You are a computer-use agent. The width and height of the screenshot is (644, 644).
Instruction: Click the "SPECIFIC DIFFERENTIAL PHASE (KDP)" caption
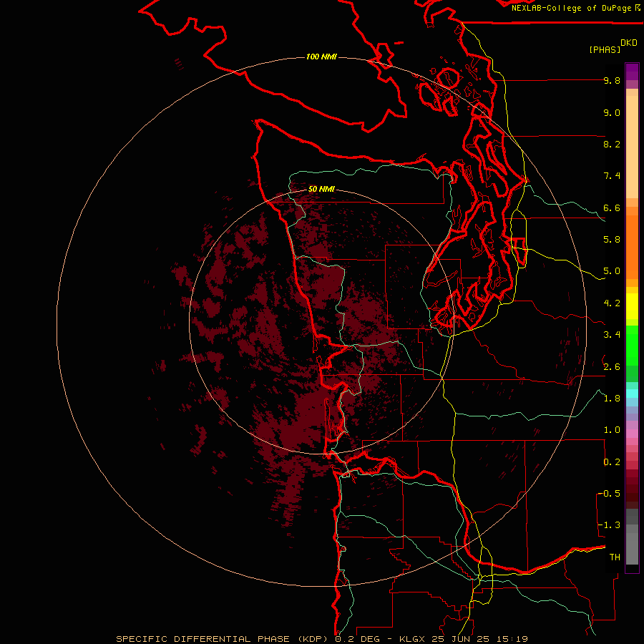223,639
